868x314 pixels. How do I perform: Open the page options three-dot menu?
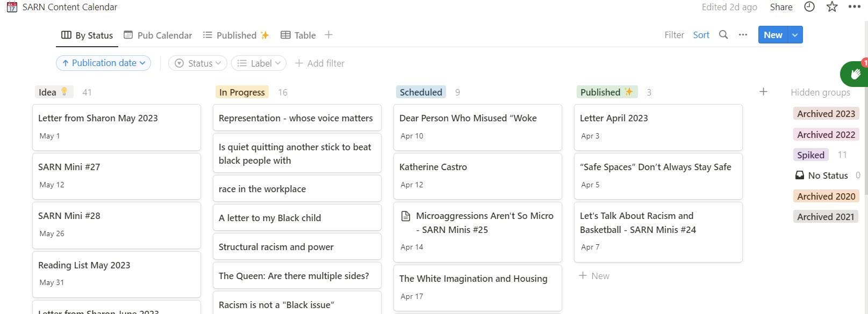tap(854, 7)
